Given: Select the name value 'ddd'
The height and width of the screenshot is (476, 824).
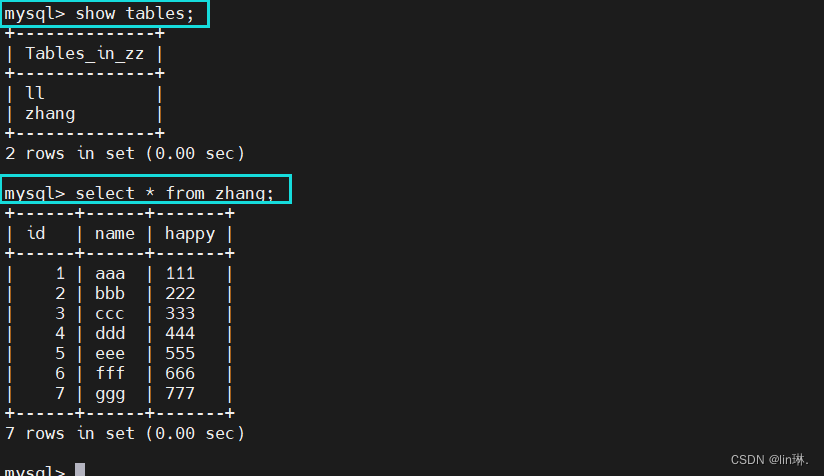Looking at the screenshot, I should tap(110, 333).
